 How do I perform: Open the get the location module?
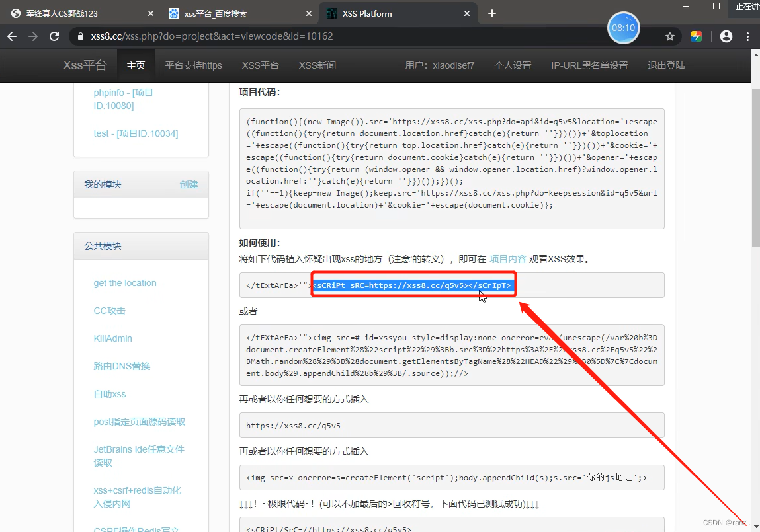pyautogui.click(x=125, y=284)
